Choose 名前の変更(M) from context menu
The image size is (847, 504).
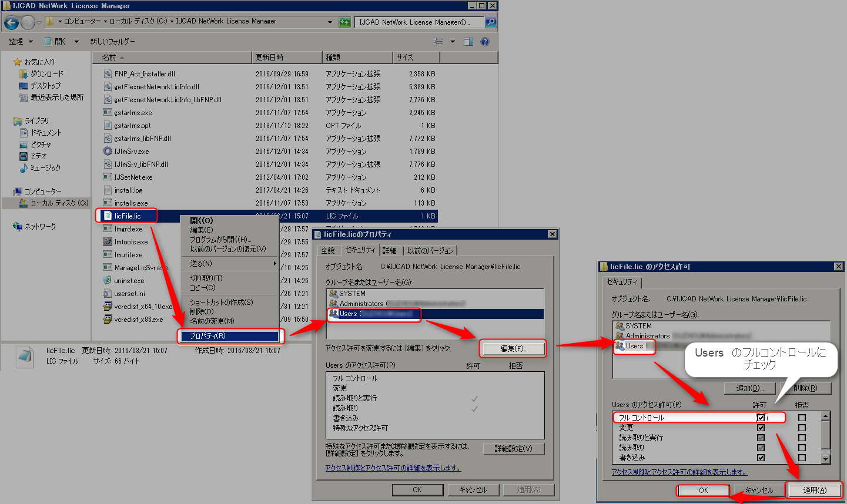[230, 321]
